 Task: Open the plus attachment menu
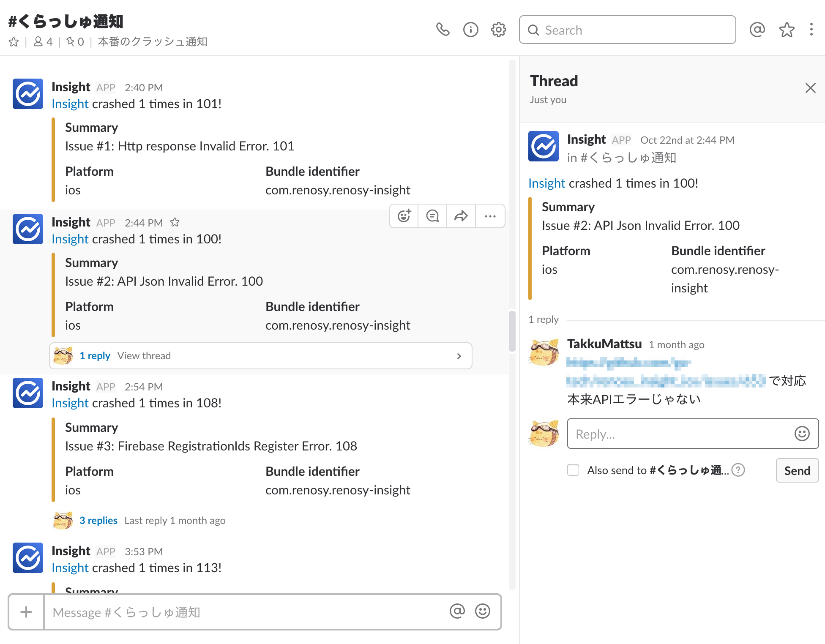pos(26,612)
